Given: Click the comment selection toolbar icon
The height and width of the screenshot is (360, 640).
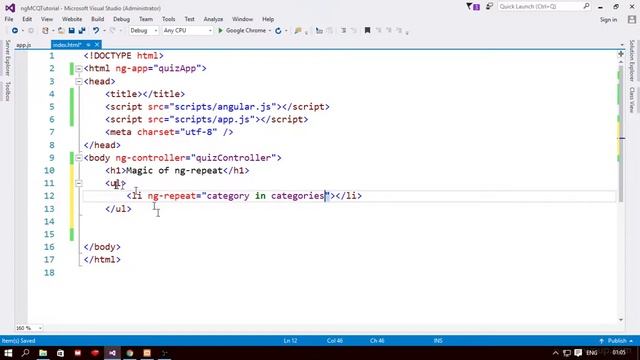Looking at the screenshot, I should [x=343, y=31].
